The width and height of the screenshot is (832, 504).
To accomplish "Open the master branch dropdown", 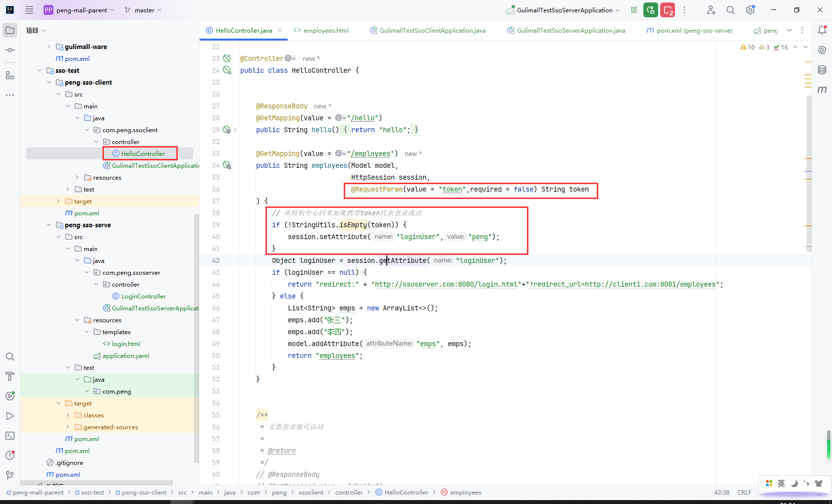I will (143, 10).
